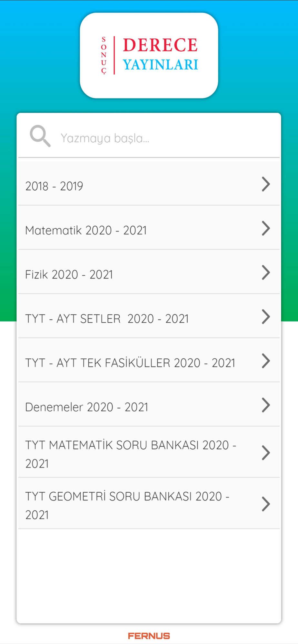Choose TYT MATEMATİK SORU BANKASI 2020 - 2021

pyautogui.click(x=149, y=452)
